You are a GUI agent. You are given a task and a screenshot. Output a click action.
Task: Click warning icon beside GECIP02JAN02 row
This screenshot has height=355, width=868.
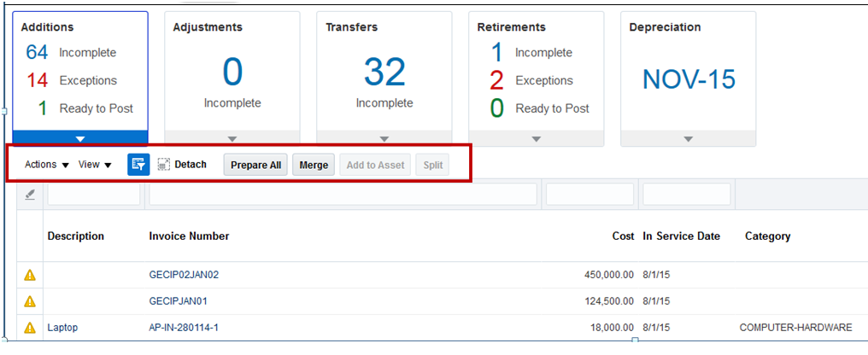pos(30,275)
